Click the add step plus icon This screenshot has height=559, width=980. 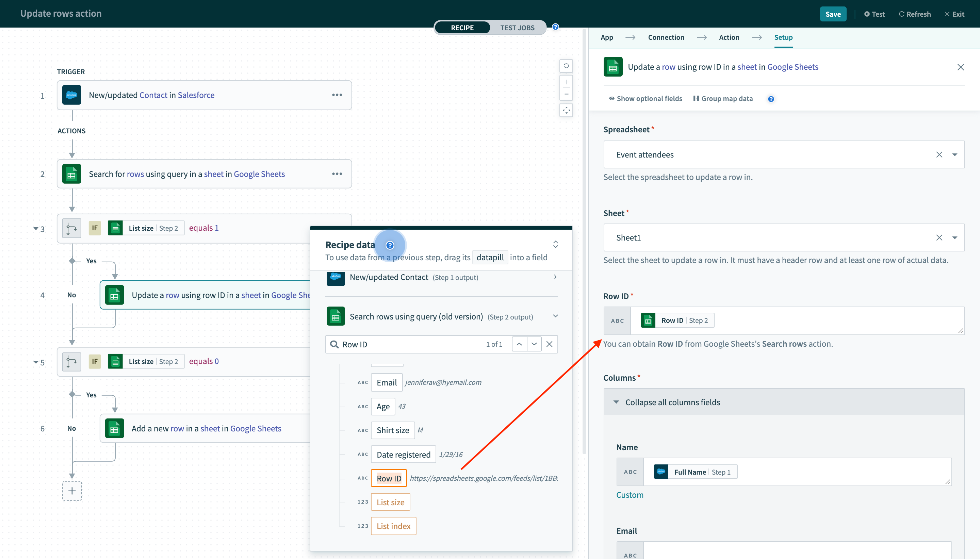[72, 491]
